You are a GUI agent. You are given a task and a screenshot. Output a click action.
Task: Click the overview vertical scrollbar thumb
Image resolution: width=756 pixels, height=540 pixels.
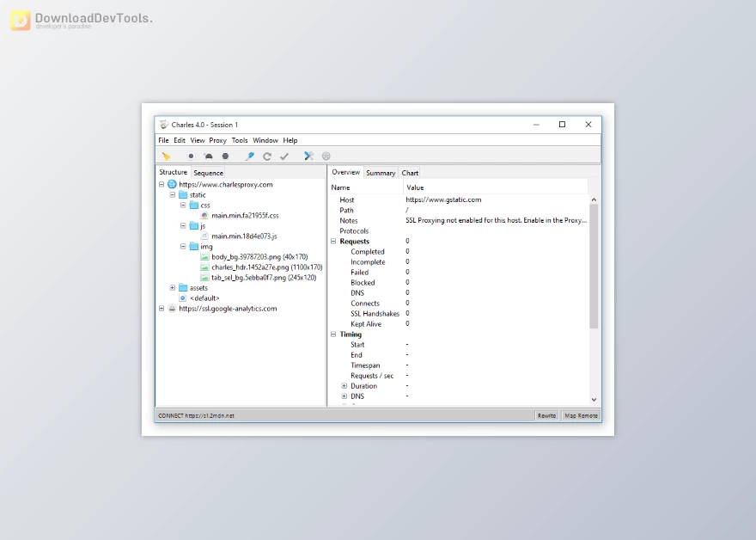(594, 267)
